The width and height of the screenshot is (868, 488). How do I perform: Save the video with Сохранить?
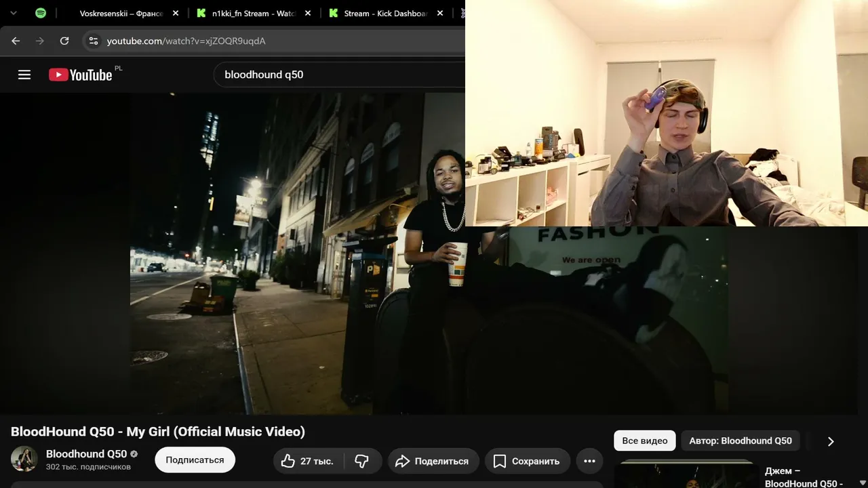coord(527,461)
